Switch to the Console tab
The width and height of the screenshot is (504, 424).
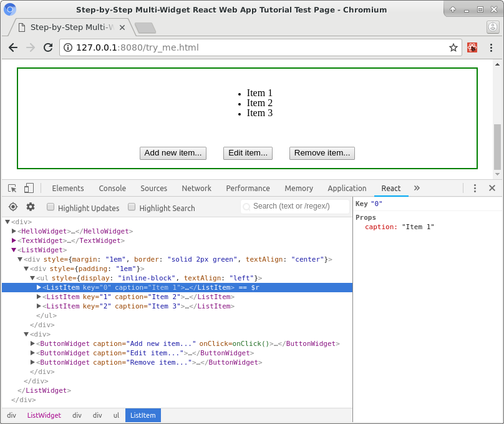[112, 188]
